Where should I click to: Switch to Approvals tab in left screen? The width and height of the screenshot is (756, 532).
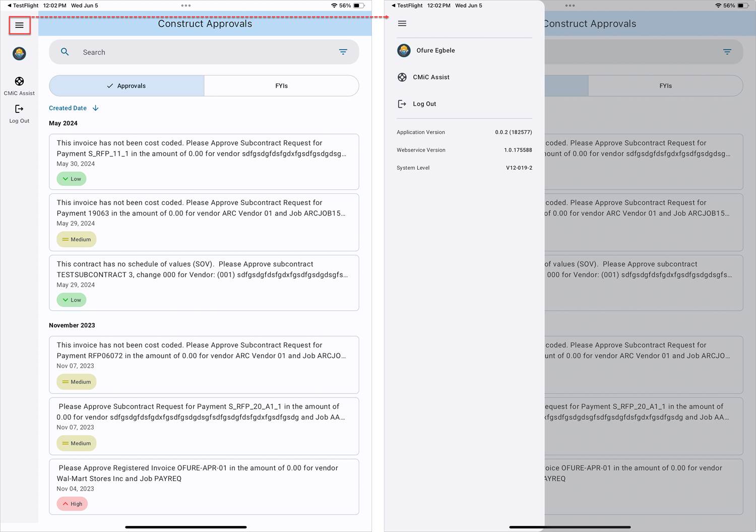(127, 86)
